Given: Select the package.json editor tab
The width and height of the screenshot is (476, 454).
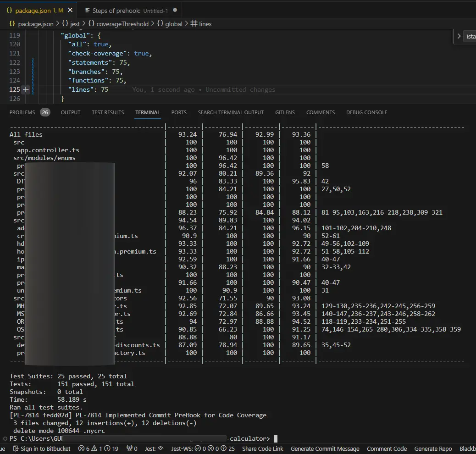Looking at the screenshot, I should [39, 11].
